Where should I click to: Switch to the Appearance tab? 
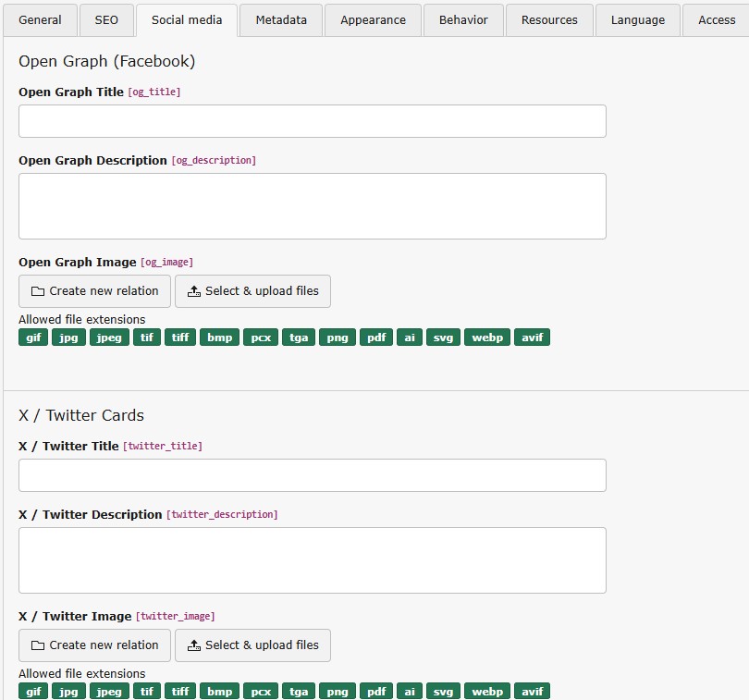coord(373,19)
